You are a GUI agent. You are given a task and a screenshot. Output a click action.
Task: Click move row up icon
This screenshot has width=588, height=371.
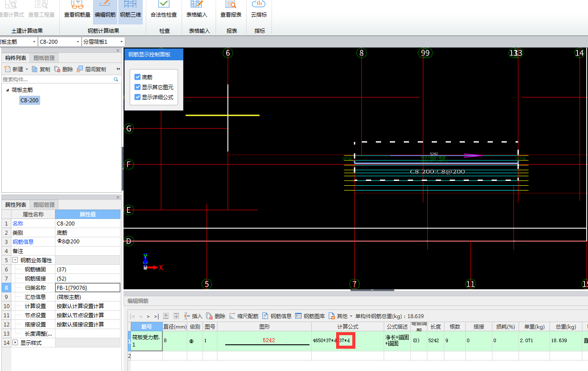[x=166, y=316]
